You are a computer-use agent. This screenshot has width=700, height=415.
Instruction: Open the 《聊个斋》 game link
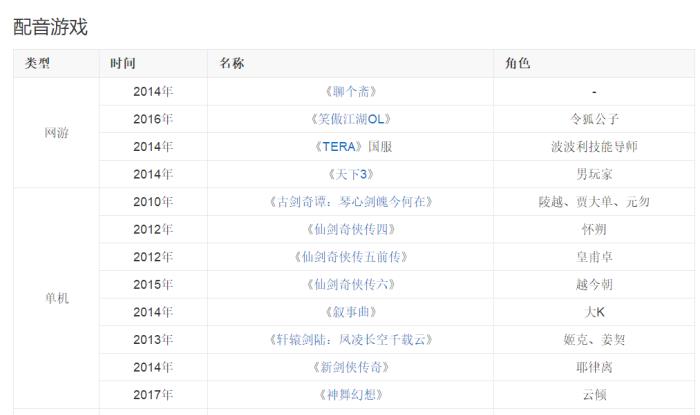351,91
